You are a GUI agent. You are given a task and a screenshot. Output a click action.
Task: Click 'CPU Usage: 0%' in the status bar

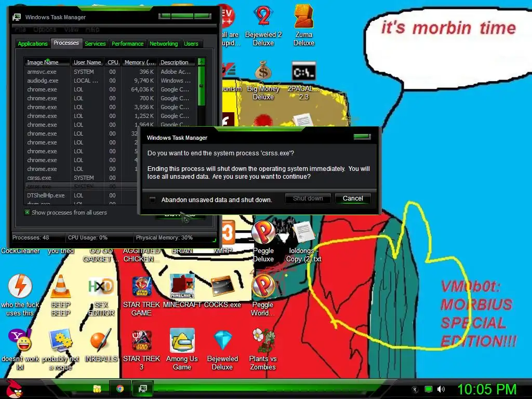[x=87, y=237]
